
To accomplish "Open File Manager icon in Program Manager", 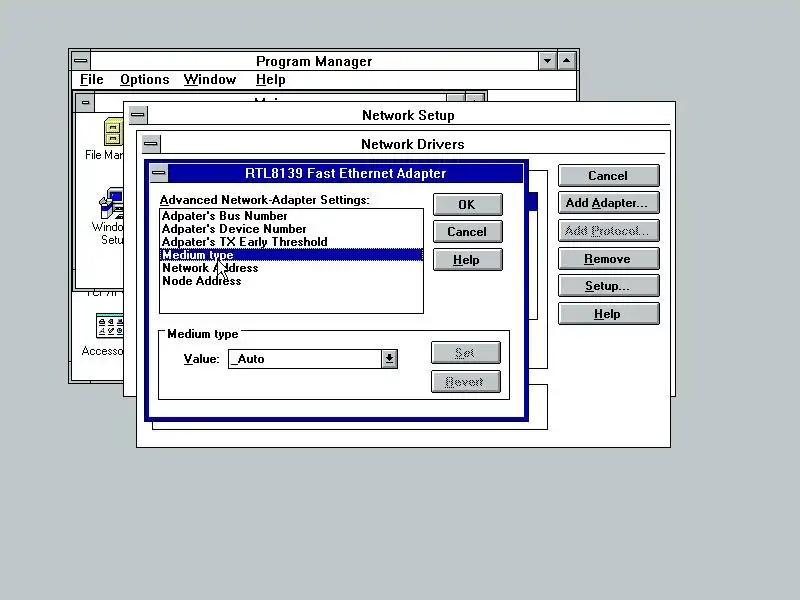I will (x=113, y=132).
